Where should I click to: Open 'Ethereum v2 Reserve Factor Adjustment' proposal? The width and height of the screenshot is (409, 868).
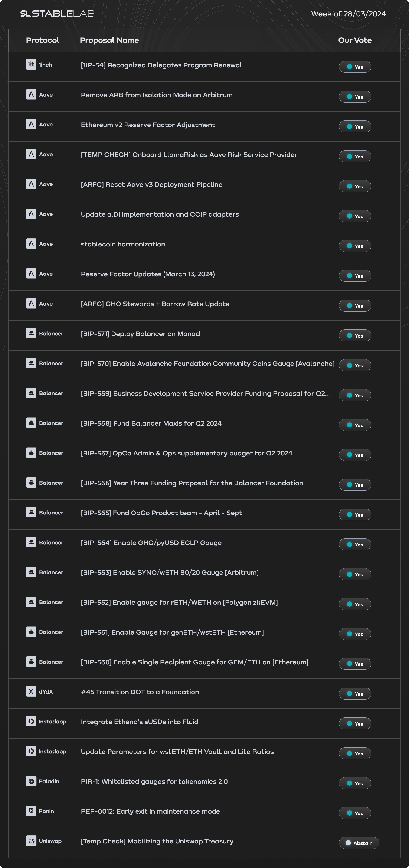coord(148,125)
